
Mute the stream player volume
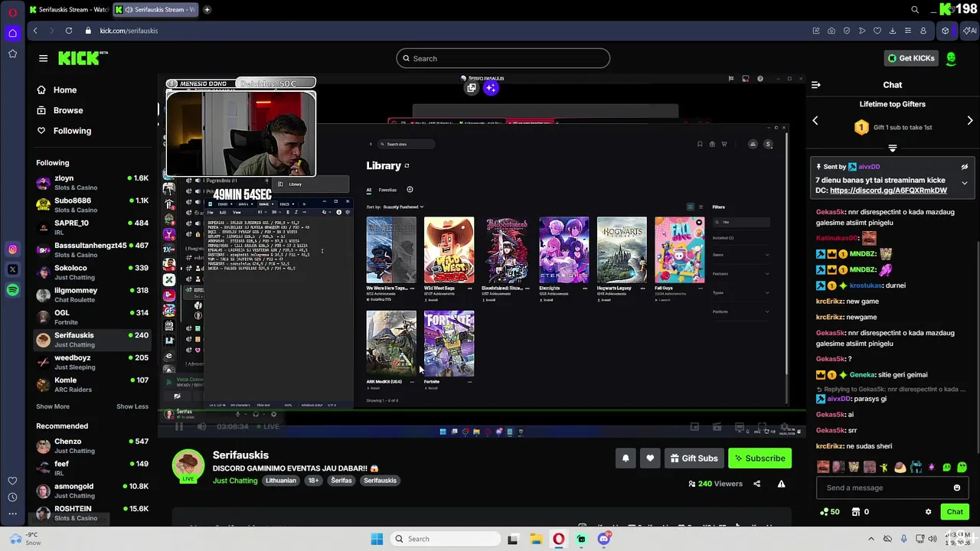[x=202, y=426]
